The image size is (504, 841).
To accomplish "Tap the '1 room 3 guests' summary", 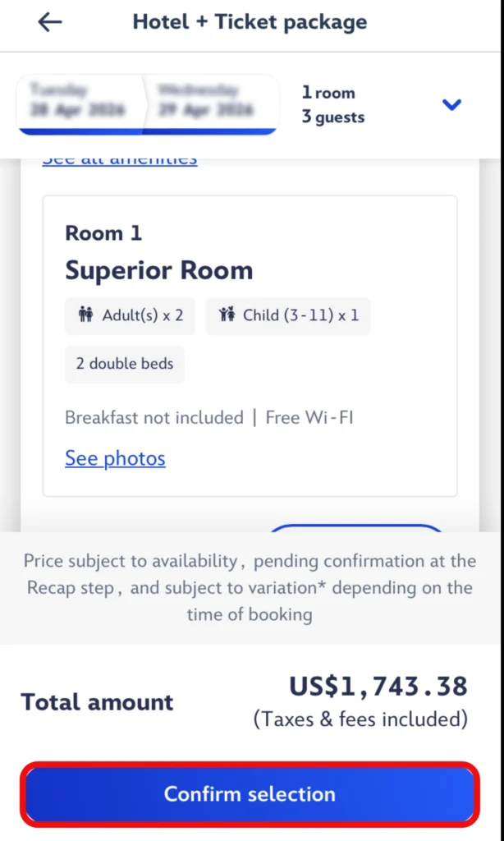I will pos(333,105).
